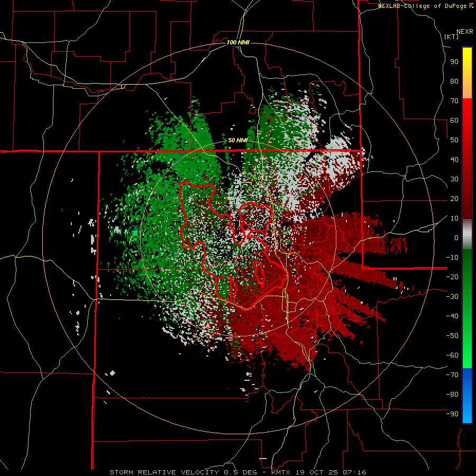Click the gray zero-velocity segment of color bar
The image size is (476, 476).
(x=467, y=234)
